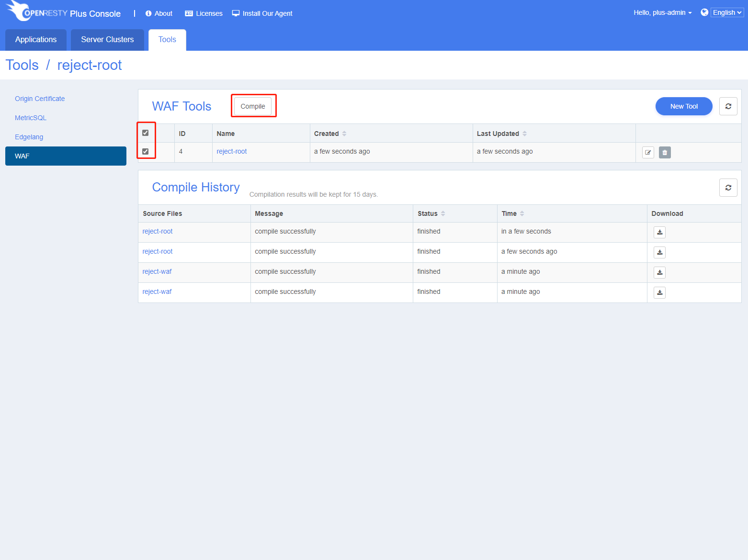Open the English language dropdown
This screenshot has width=748, height=560.
point(727,12)
